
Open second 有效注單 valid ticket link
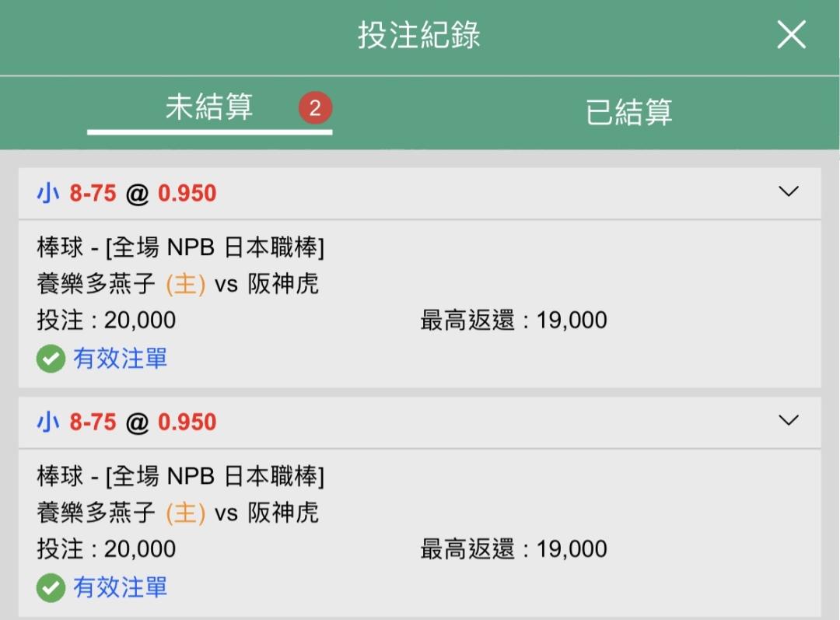(x=120, y=587)
